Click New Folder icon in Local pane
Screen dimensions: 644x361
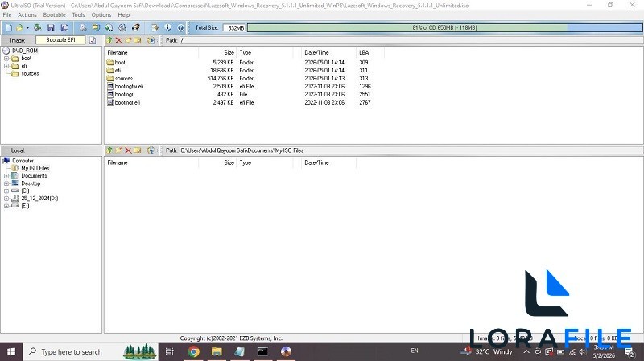tap(118, 150)
